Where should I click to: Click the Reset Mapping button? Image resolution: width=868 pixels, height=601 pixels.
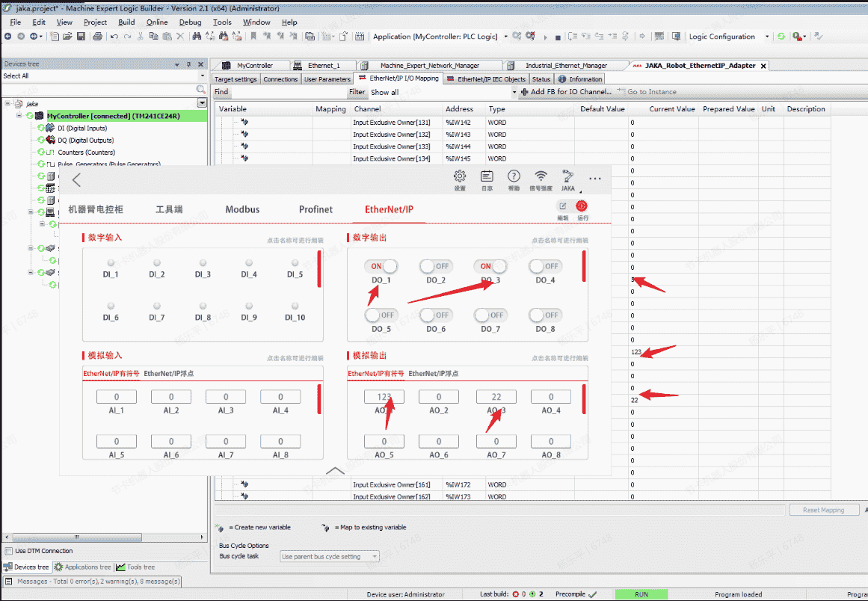click(x=823, y=510)
